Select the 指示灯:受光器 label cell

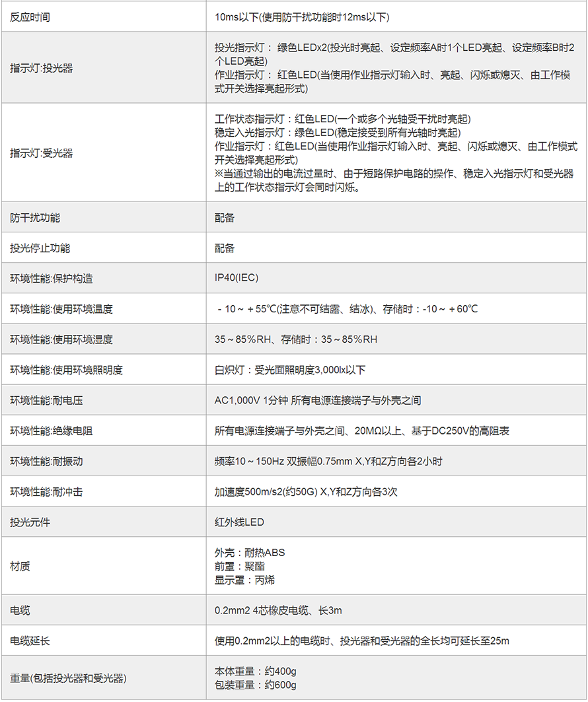[41, 153]
